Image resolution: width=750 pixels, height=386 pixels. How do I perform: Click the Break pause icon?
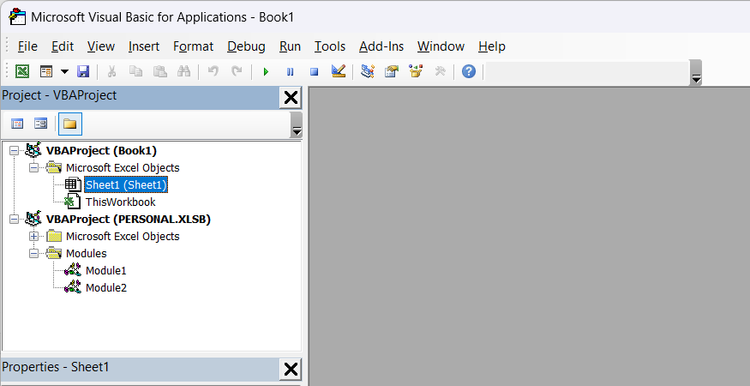coord(290,72)
